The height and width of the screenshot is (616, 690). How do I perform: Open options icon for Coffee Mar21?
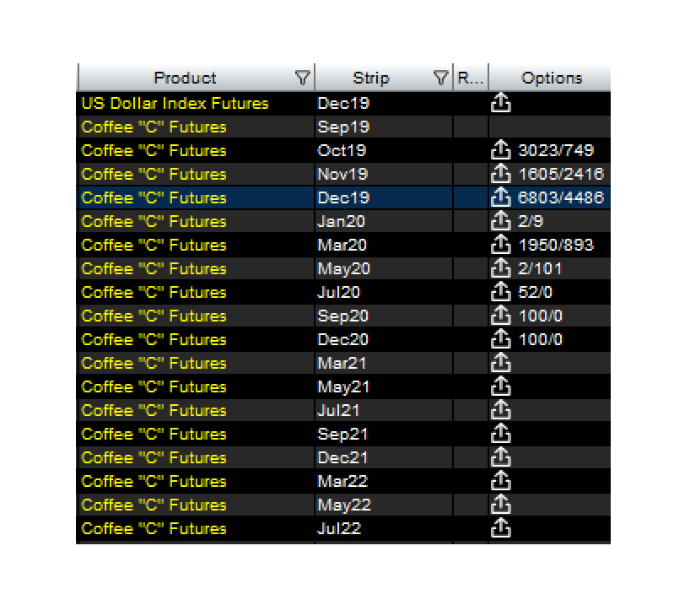501,363
